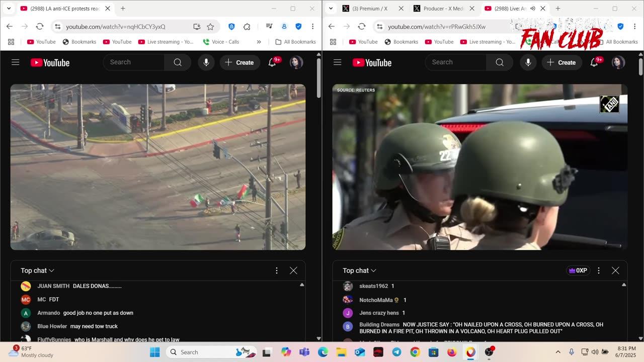This screenshot has width=644, height=362.
Task: Open apps grid in left bookmarks bar
Action: pyautogui.click(x=11, y=42)
